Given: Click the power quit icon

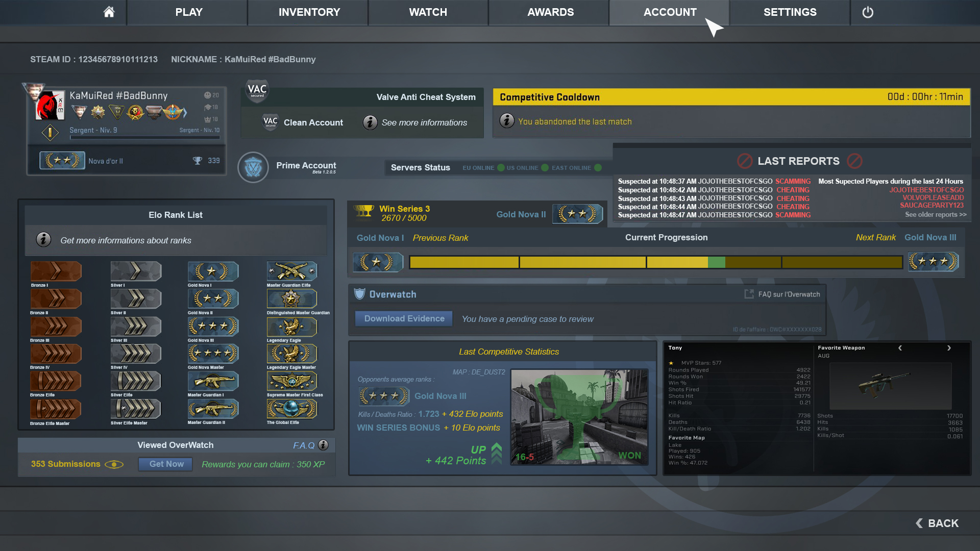Looking at the screenshot, I should coord(868,12).
